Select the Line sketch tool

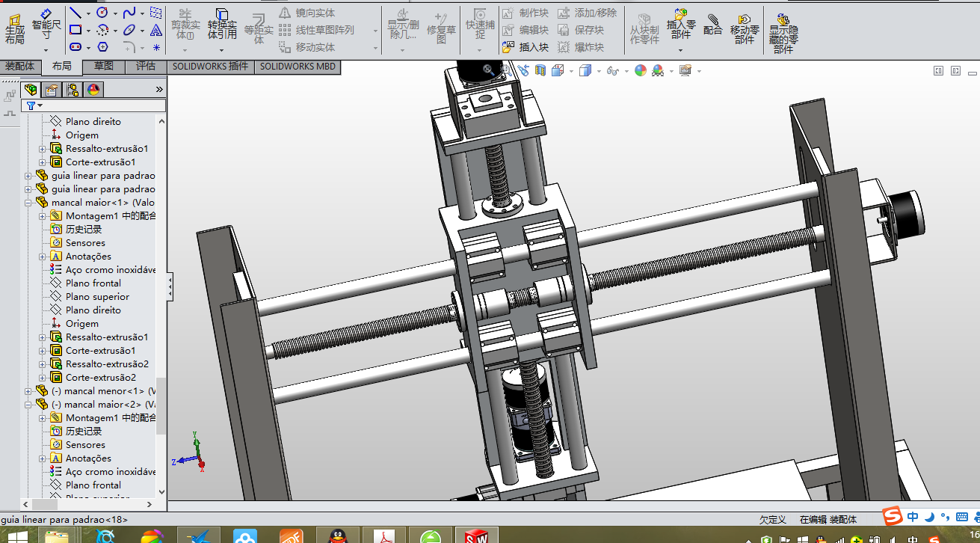75,12
